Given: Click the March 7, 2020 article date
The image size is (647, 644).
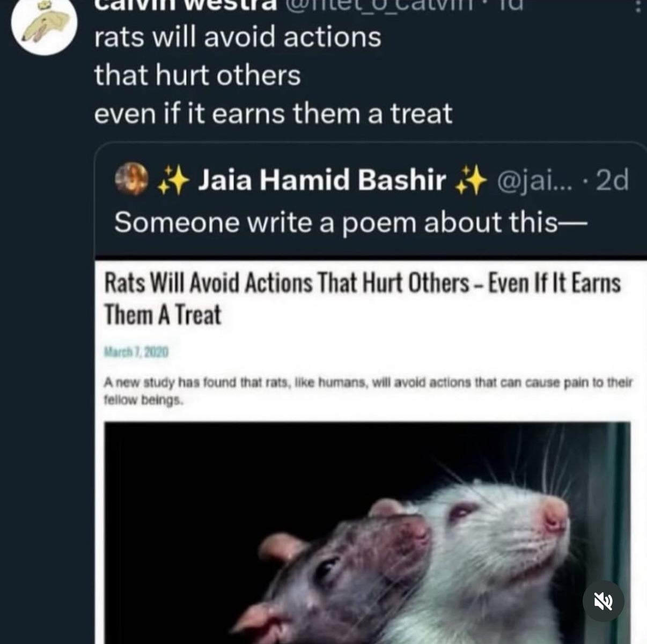Looking at the screenshot, I should (136, 352).
